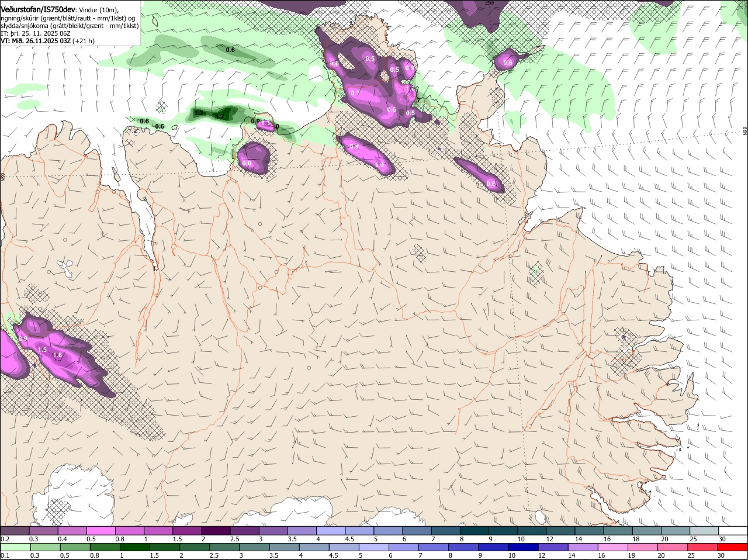Select purple rain-scale swatch labeled 14
This screenshot has width=748, height=560.
pos(583,547)
